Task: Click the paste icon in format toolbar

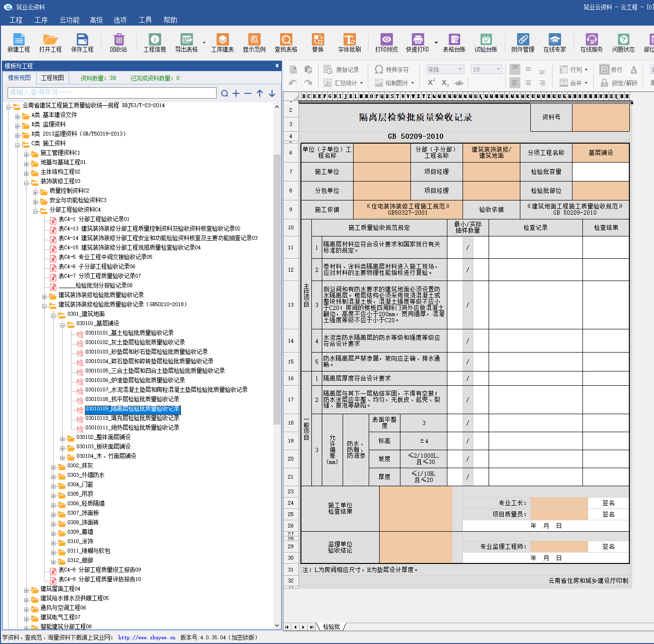Action: [308, 70]
